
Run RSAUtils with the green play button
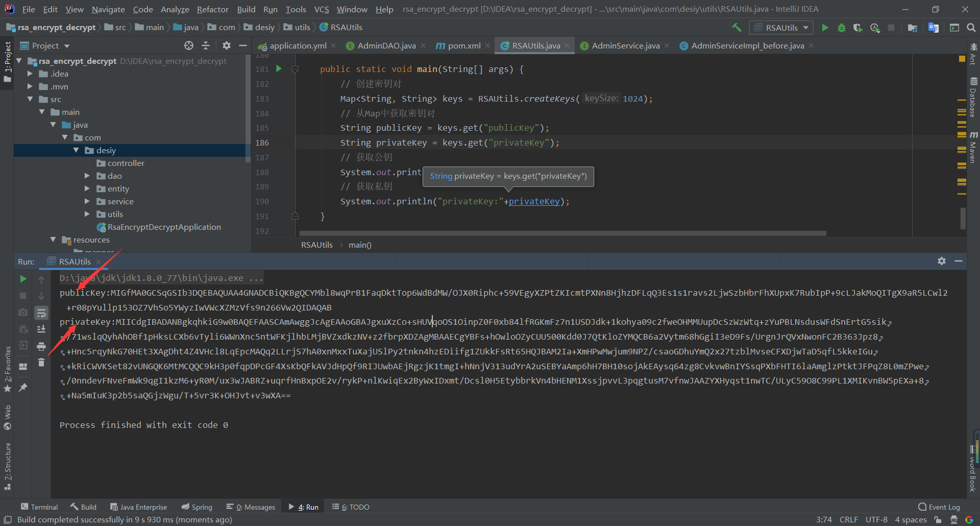point(825,28)
